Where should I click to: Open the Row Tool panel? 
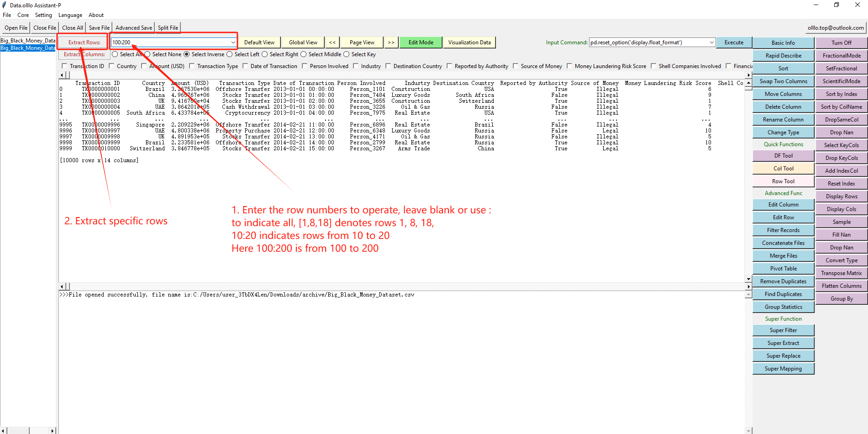point(783,181)
